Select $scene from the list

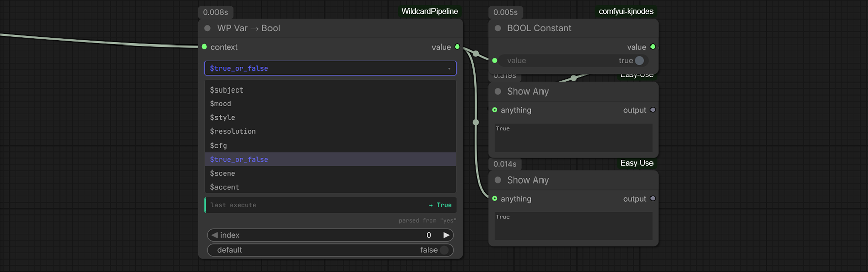(x=331, y=173)
